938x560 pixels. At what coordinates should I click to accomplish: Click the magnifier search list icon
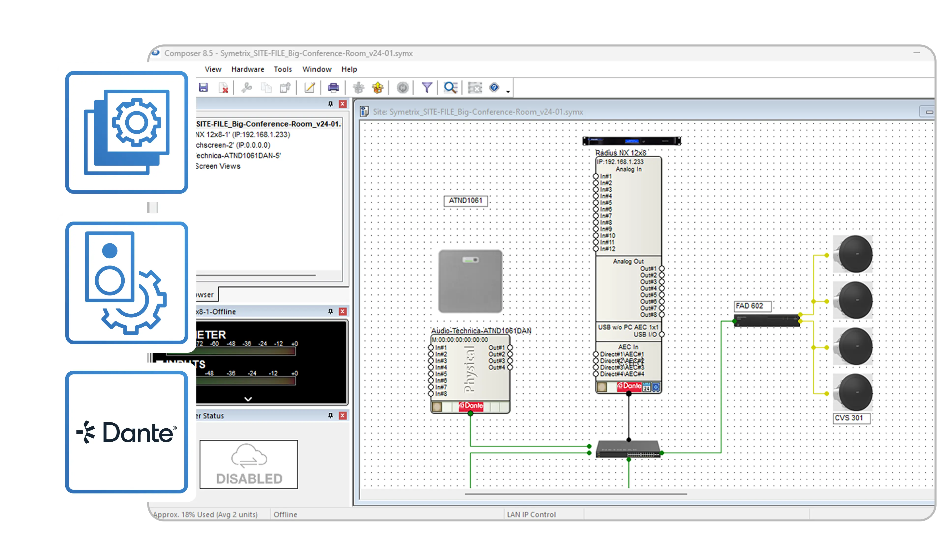click(x=451, y=88)
